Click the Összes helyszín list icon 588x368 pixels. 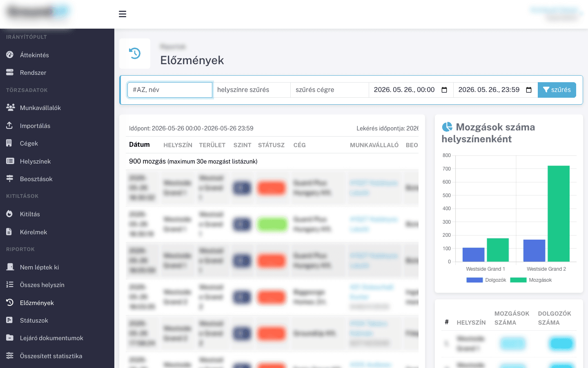click(x=10, y=285)
